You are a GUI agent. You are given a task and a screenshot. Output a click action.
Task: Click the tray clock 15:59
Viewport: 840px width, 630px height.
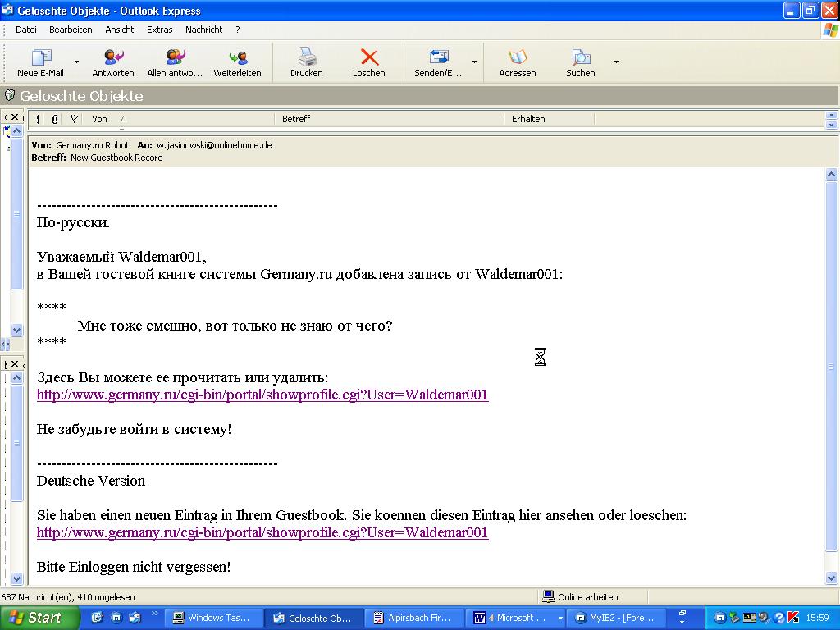(818, 618)
